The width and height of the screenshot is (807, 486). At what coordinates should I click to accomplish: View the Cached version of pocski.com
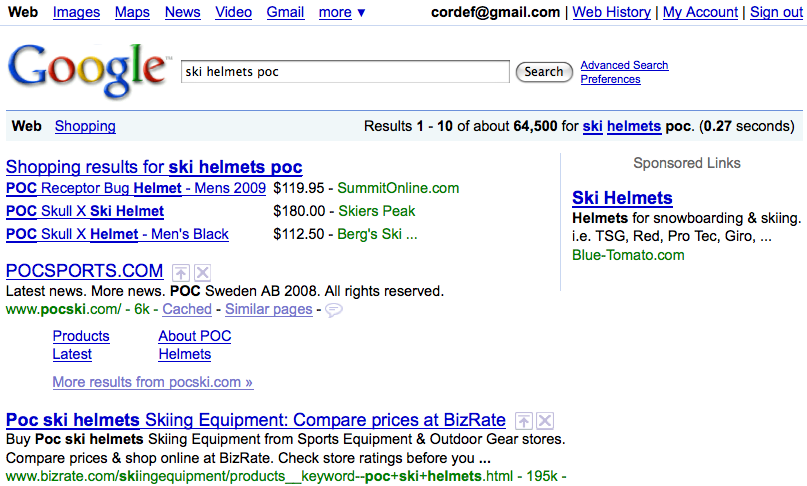coord(187,309)
